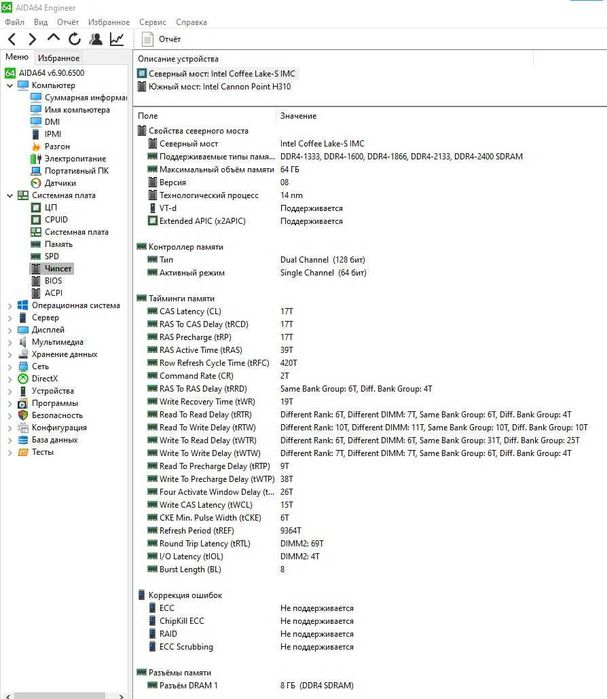Switch to the Меню tab
Viewport: 607px width, 699px height.
(17, 57)
